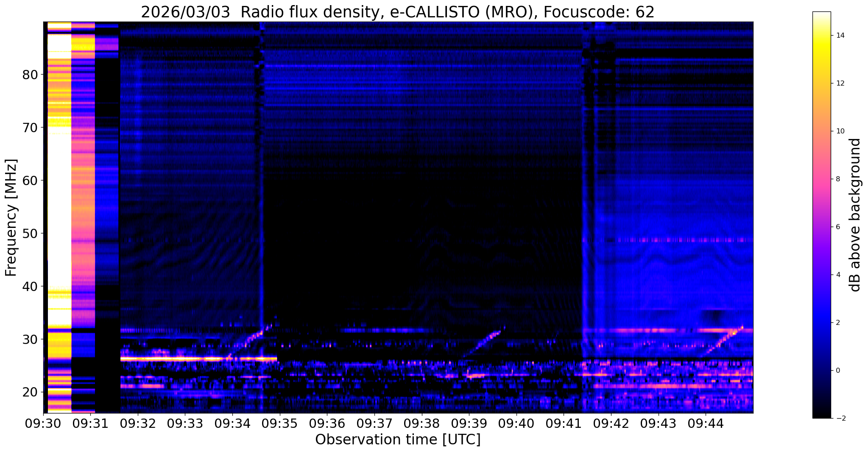
Task: Click the 09:39 time tick label
Action: tap(469, 424)
